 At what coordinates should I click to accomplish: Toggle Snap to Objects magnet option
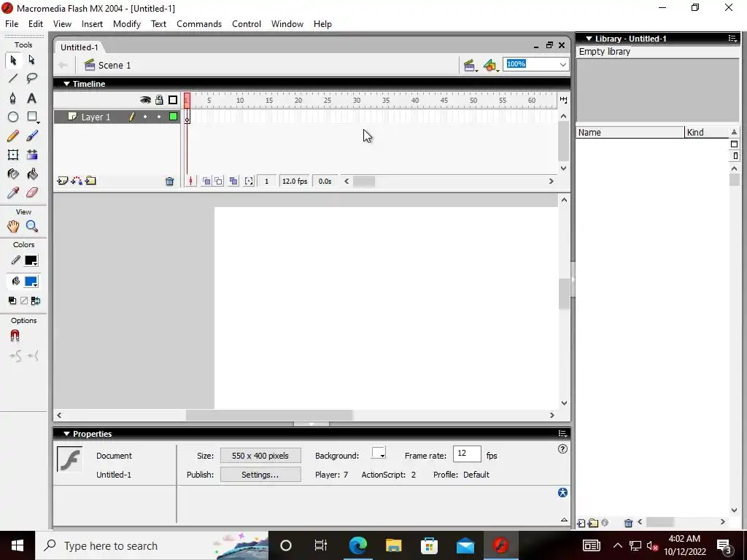[x=15, y=336]
